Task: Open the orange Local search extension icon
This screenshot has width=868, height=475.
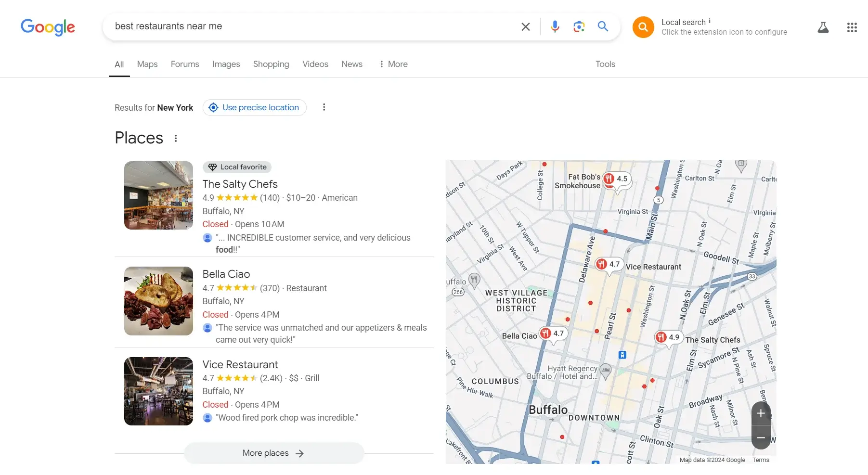Action: click(643, 27)
